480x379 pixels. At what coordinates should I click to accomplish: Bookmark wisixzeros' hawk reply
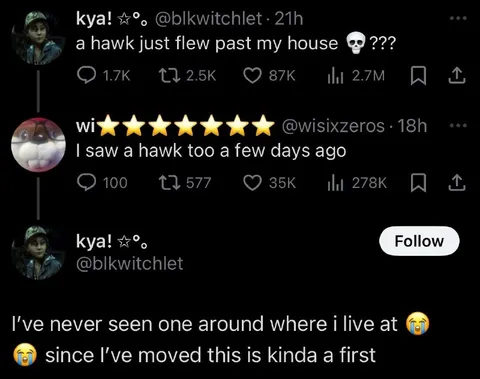tap(418, 183)
